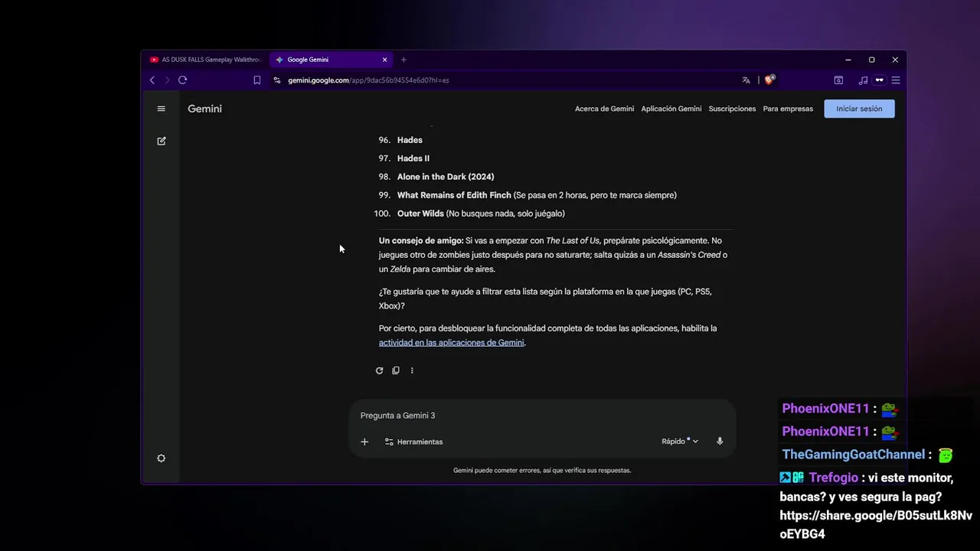Expand the Rápido model selector
Viewport: 980px width, 551px height.
(x=680, y=442)
